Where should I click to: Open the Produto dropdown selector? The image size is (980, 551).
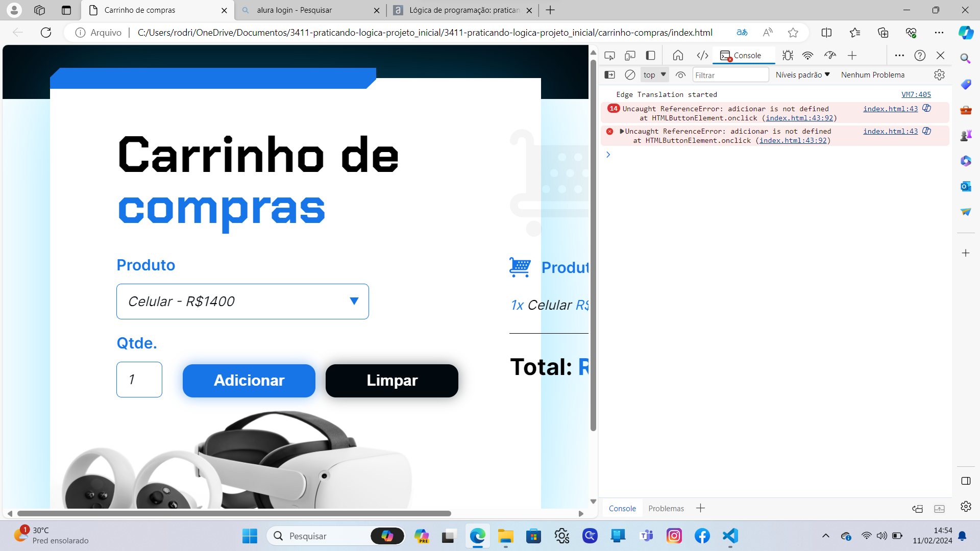242,302
